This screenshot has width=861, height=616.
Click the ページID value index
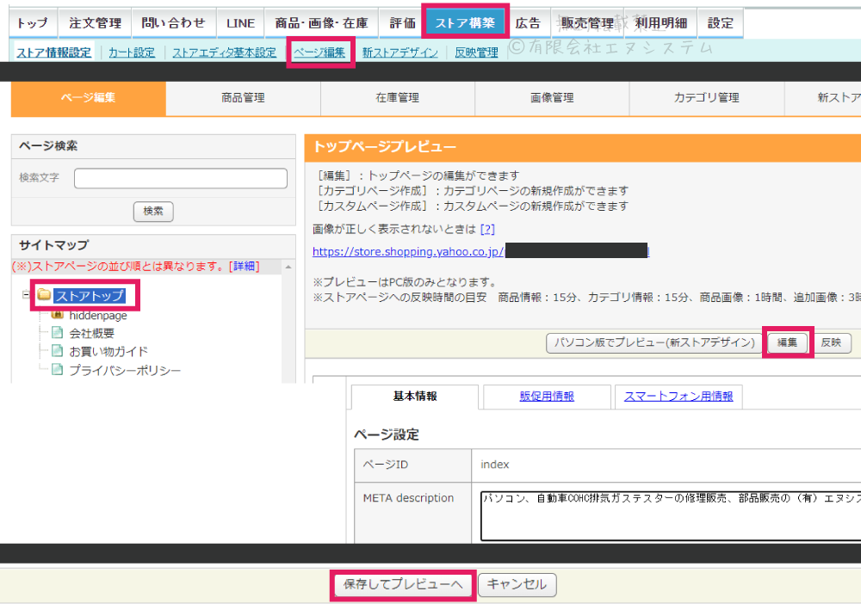(495, 465)
